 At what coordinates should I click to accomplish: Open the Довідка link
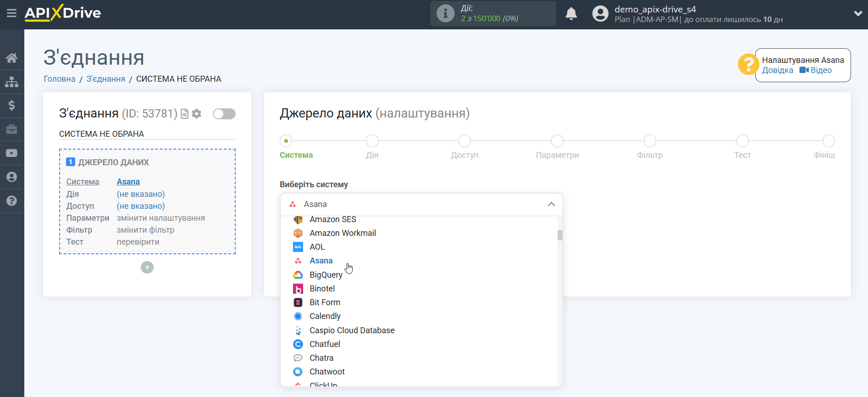tap(778, 70)
